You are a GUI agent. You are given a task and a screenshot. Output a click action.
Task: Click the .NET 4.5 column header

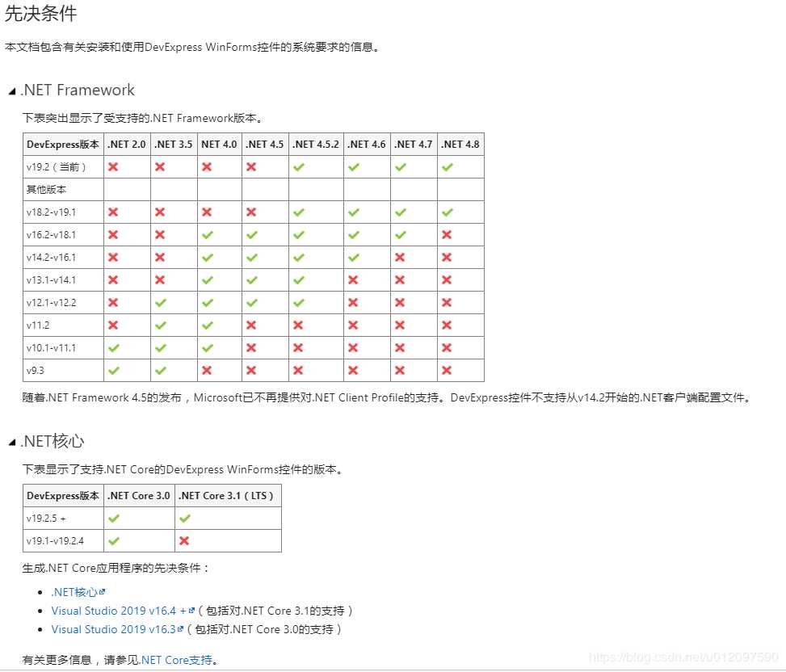coord(265,145)
